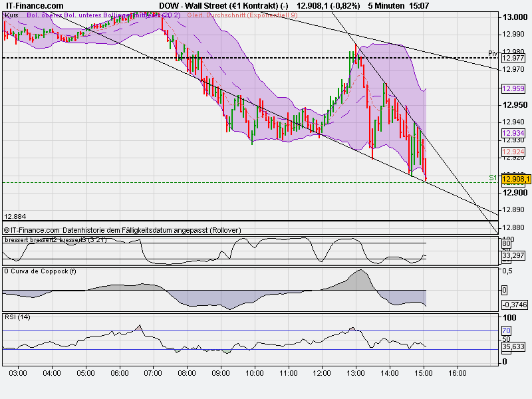Image resolution: width=532 pixels, height=399 pixels.
Task: Click the 15:07 clock time in header
Action: coord(419,6)
